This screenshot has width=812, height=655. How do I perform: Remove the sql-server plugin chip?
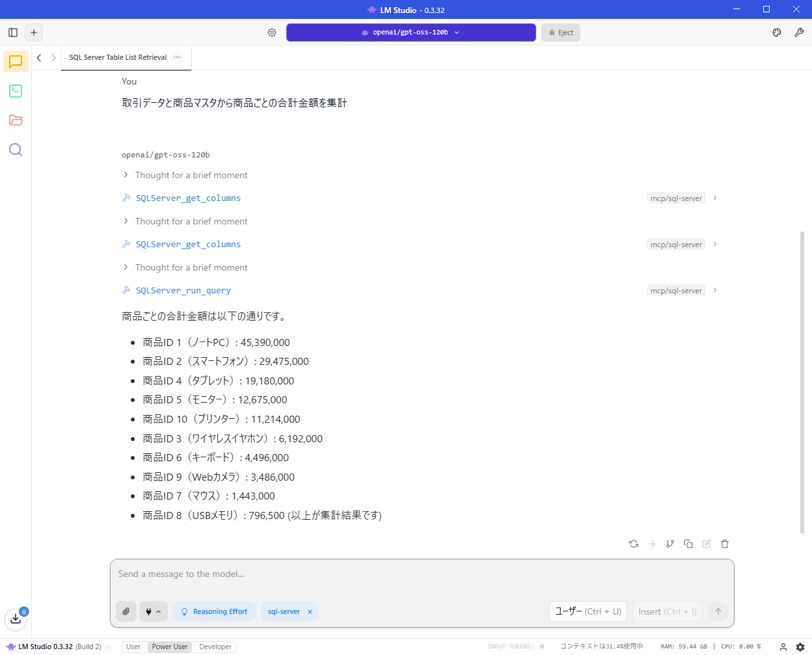click(x=310, y=611)
